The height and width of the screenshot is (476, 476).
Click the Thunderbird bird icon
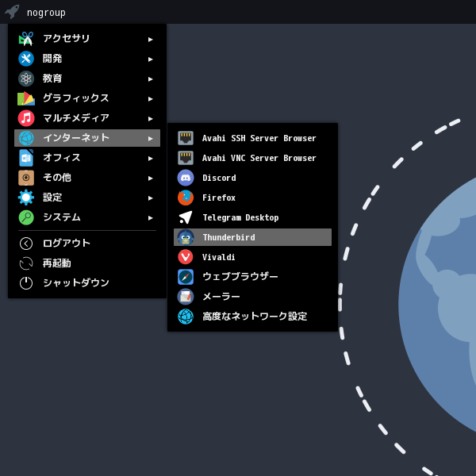186,237
